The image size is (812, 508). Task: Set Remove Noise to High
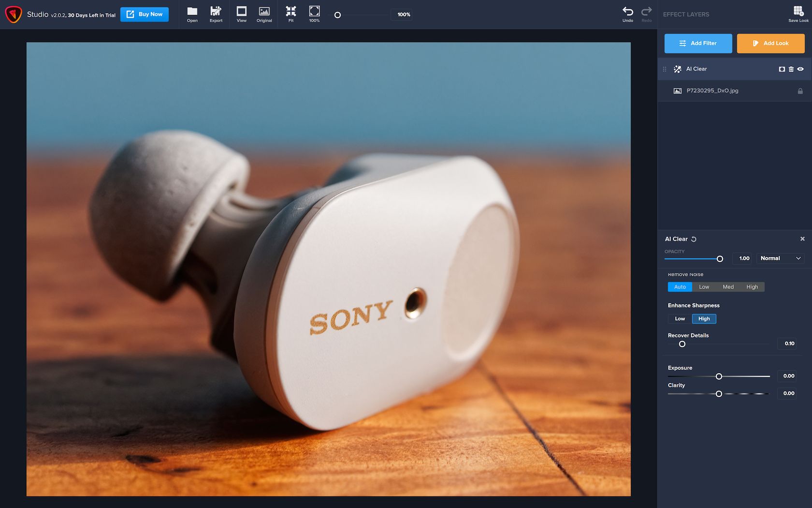coord(752,287)
